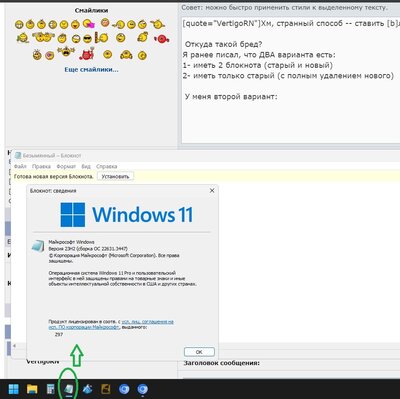Viewport: 400px width, 399px height.
Task: Open File Explorer from the taskbar
Action: (32, 389)
